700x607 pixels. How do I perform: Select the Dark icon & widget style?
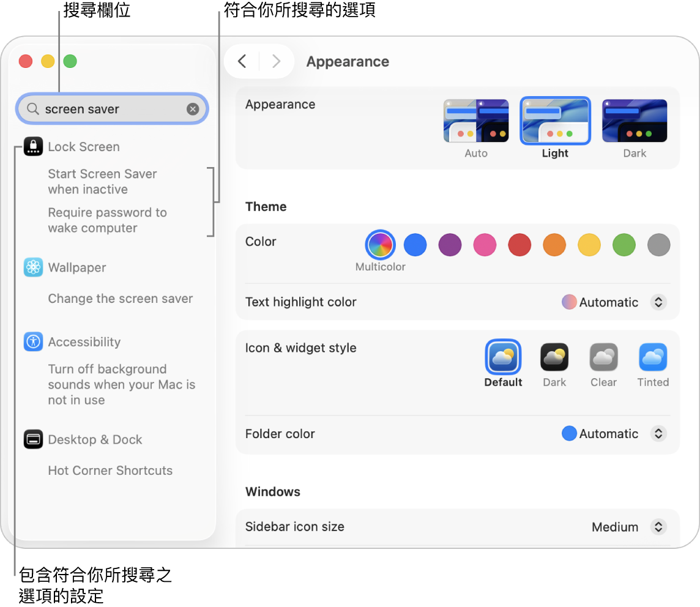click(554, 357)
